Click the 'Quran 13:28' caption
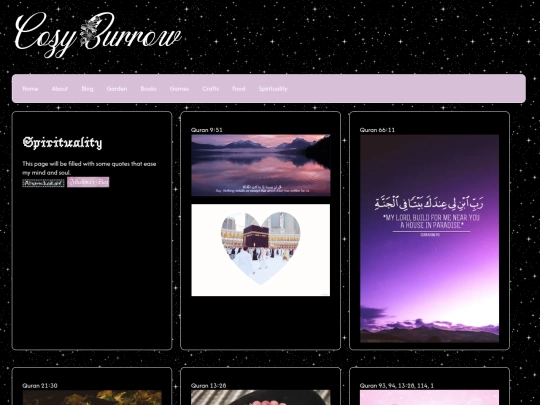The image size is (540, 405). coord(208,385)
